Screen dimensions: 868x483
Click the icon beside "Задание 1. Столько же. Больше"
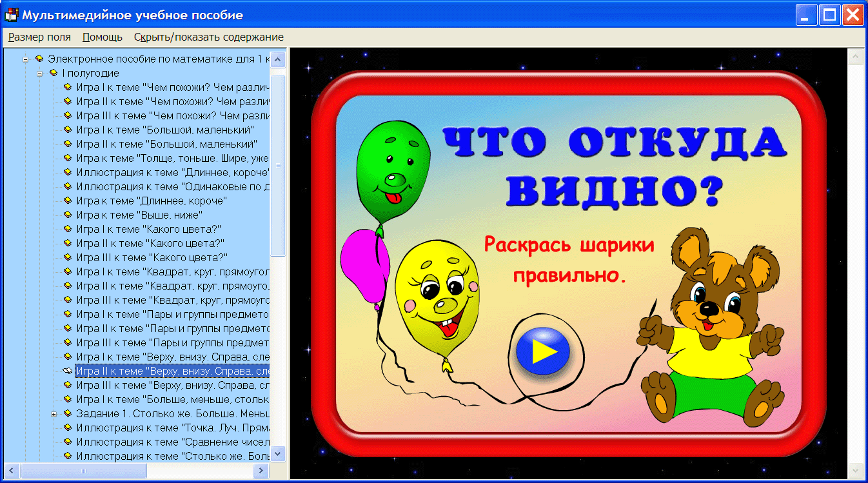(67, 413)
